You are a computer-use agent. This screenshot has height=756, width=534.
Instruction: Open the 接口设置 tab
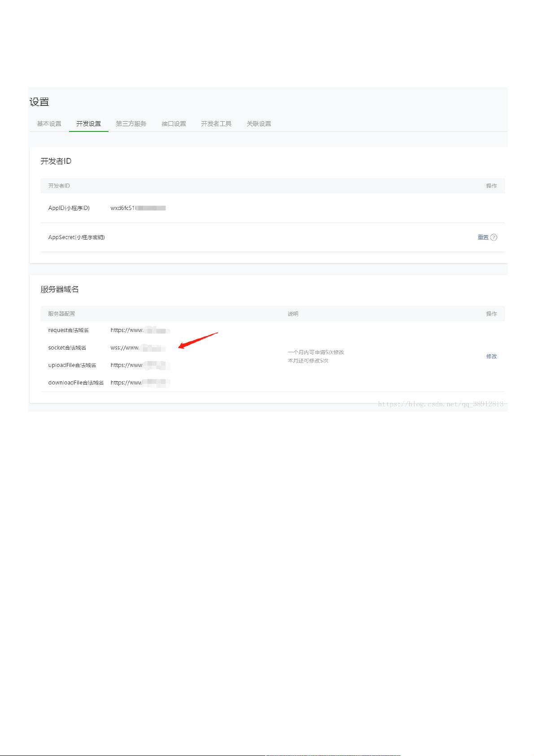[174, 124]
